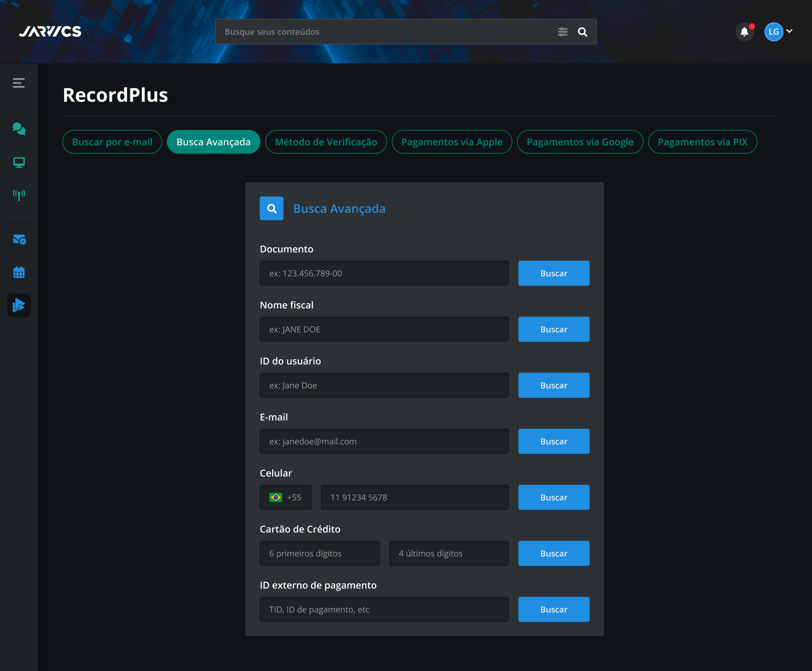Image resolution: width=812 pixels, height=671 pixels.
Task: Click Buscar next to Celular
Action: pos(554,497)
